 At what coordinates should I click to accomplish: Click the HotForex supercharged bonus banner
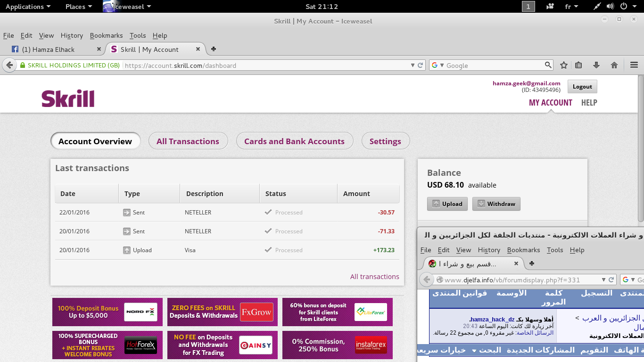pos(107,345)
